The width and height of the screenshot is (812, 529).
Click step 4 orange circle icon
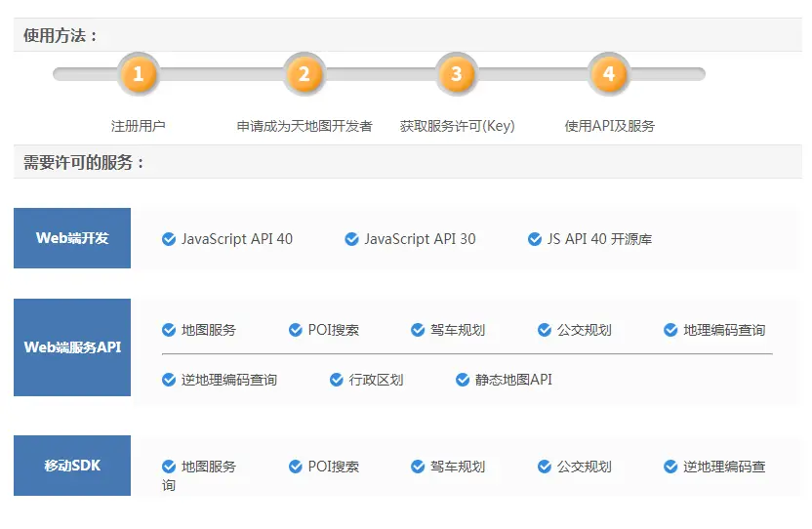609,74
